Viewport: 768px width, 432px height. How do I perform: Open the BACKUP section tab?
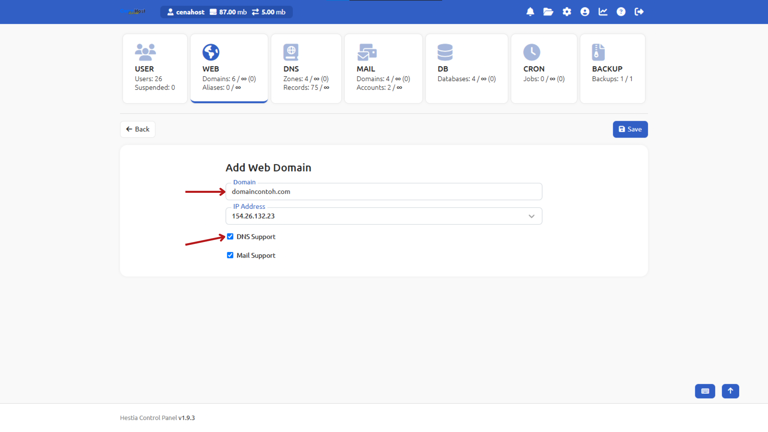[x=612, y=69]
